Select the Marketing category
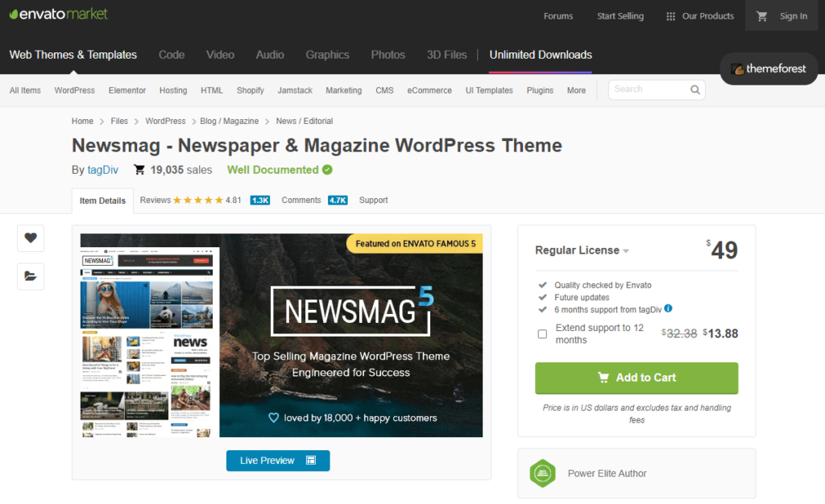825x504 pixels. click(x=343, y=90)
